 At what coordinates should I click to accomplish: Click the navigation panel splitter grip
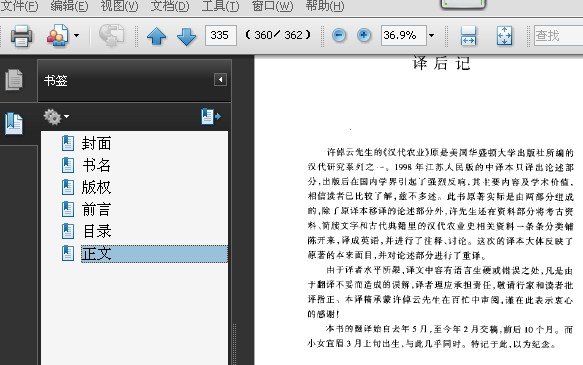pyautogui.click(x=235, y=344)
